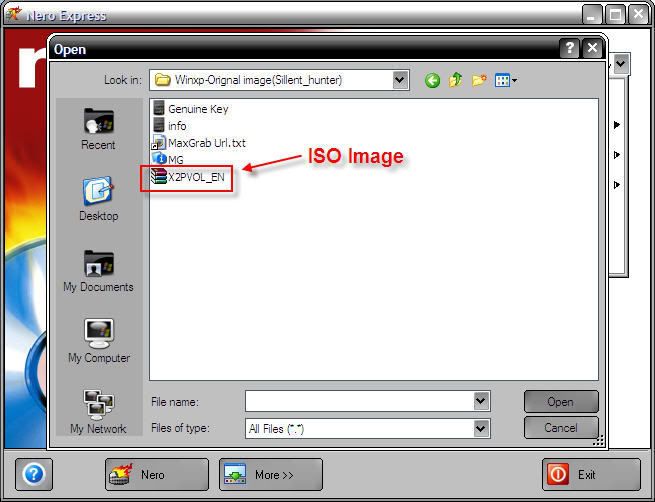Screen dimensions: 655x502
Task: Maximize the Nero Express window
Action: pyautogui.click(x=616, y=15)
